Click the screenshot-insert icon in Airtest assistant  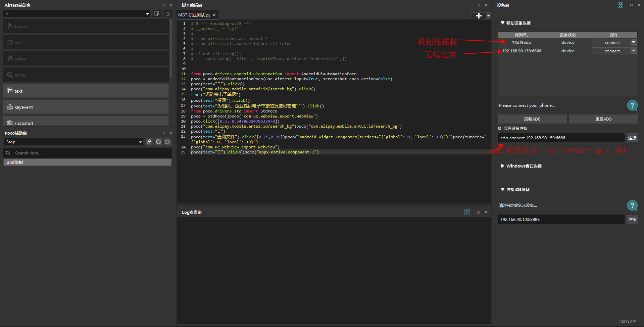point(157,14)
